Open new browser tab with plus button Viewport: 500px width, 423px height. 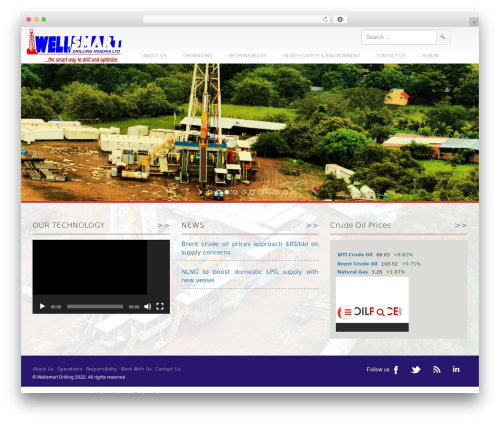coord(474,22)
